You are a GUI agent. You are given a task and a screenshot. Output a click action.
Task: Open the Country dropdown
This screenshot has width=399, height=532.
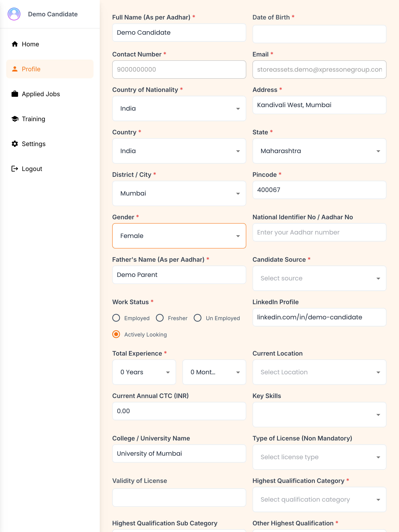[179, 151]
